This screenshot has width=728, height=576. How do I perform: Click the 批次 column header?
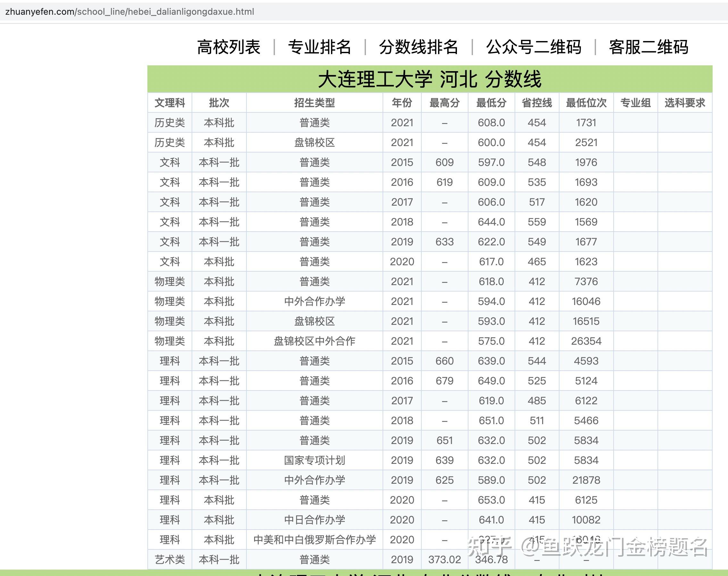(x=219, y=103)
